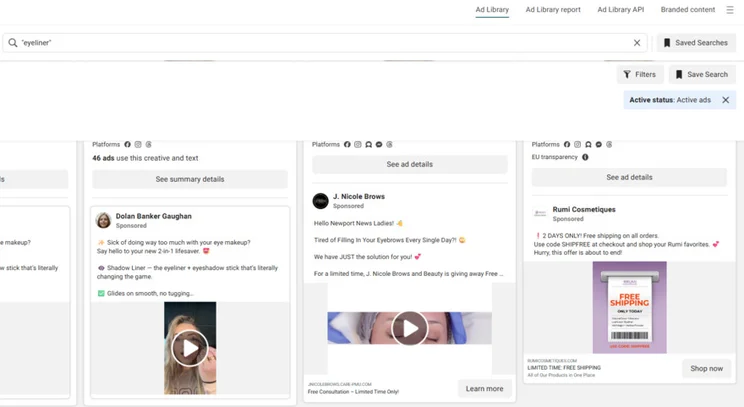Click Learn more on J. Nicole Brows ad
The width and height of the screenshot is (744, 407).
[484, 388]
